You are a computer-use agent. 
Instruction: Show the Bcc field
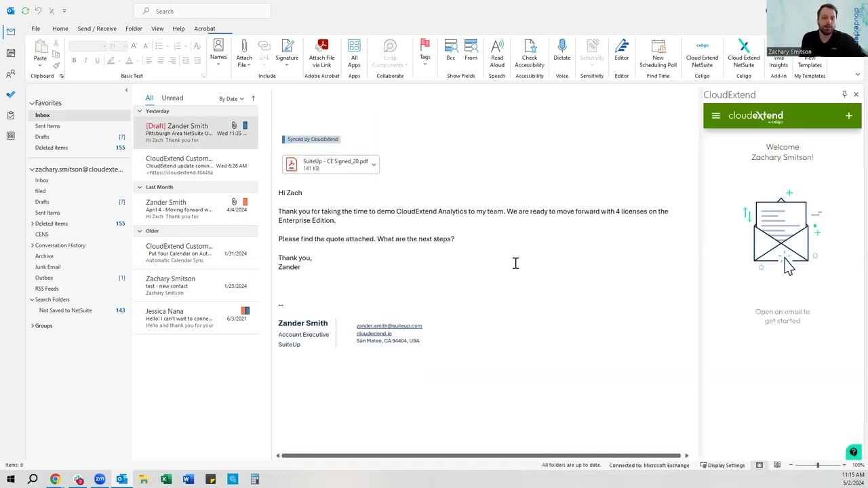click(450, 51)
